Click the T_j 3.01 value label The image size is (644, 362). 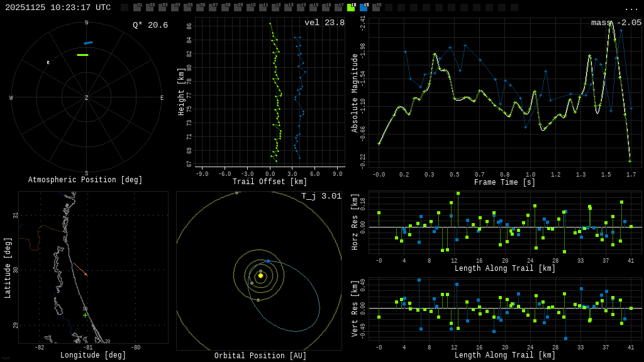point(321,196)
